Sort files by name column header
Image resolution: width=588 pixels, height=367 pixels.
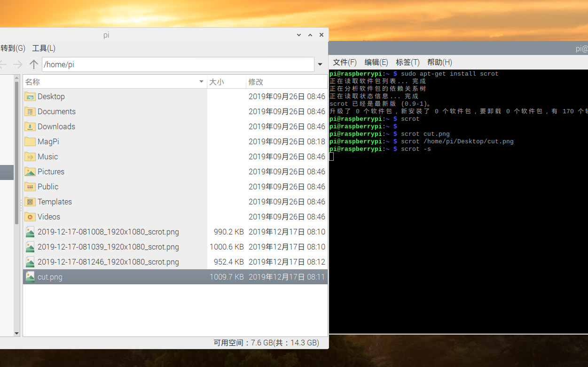[x=115, y=82]
